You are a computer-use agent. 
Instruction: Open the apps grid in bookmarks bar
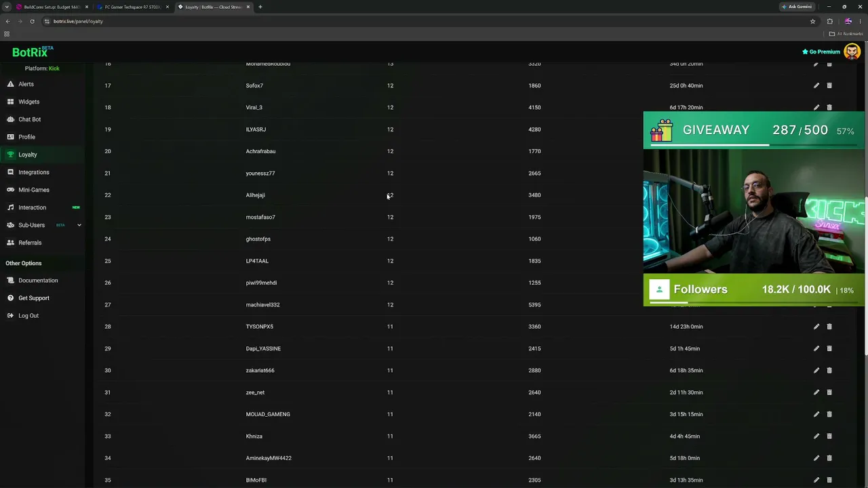7,34
